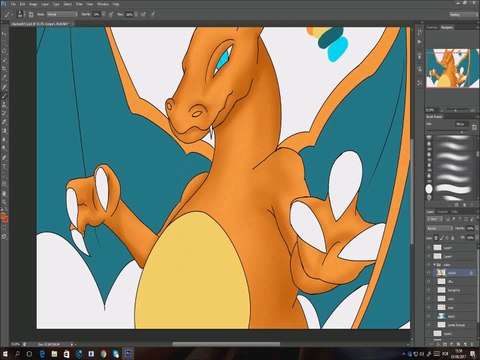Select the Clone Stamp tool
Image resolution: width=480 pixels, height=360 pixels.
[x=4, y=105]
